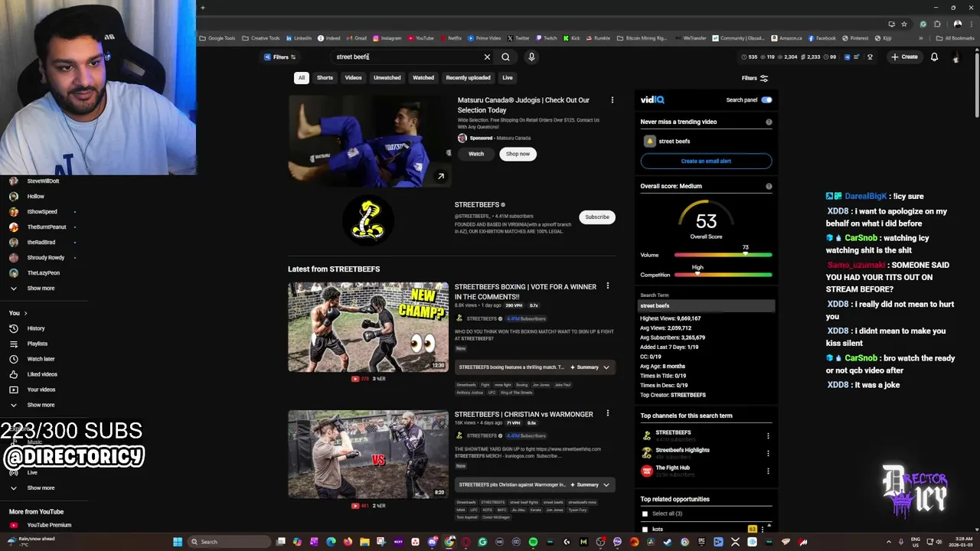980x551 pixels.
Task: Click the street beefs search term field
Action: tap(707, 305)
